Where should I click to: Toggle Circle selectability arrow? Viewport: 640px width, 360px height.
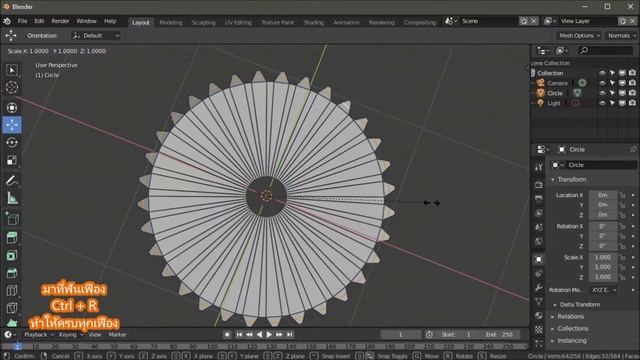pos(612,93)
